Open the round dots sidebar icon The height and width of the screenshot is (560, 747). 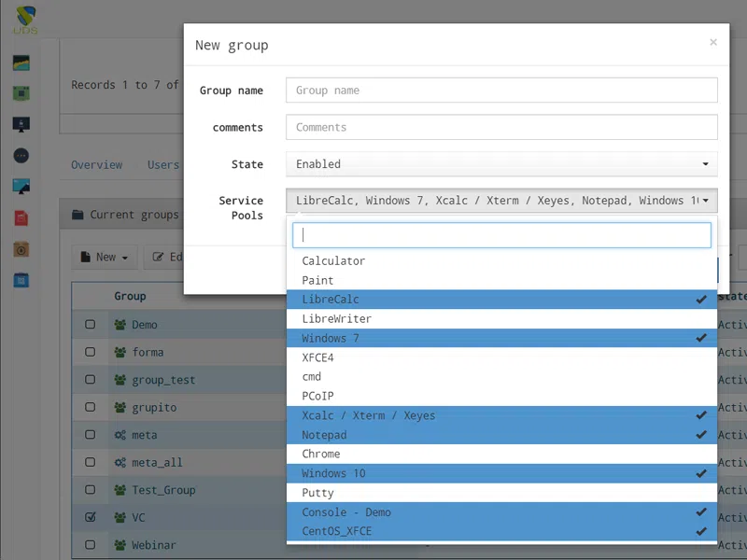click(21, 156)
